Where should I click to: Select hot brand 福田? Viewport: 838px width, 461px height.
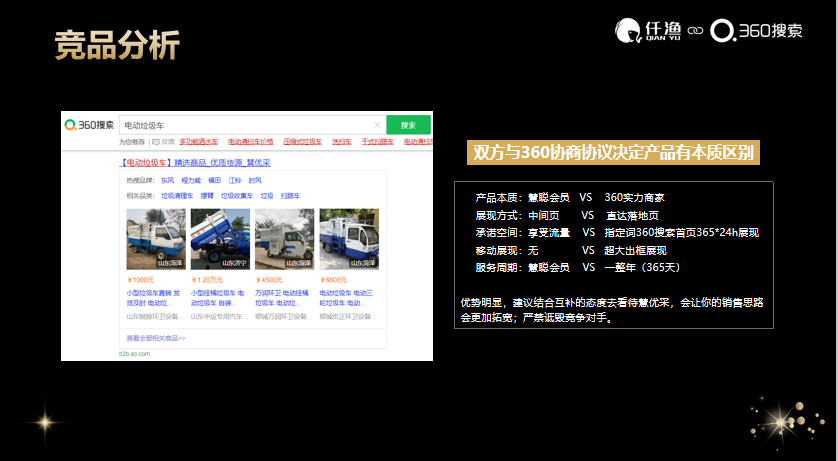click(x=214, y=181)
